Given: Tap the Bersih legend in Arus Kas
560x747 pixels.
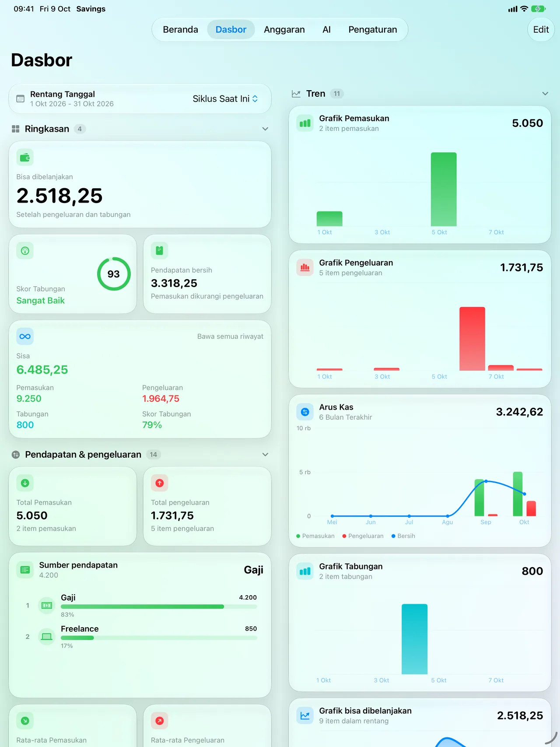Looking at the screenshot, I should pos(403,536).
